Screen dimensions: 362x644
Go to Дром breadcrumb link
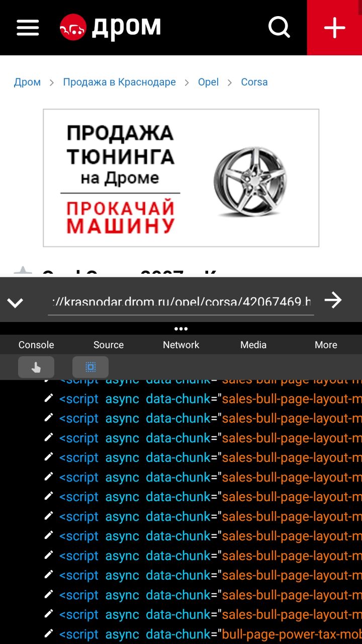(27, 82)
